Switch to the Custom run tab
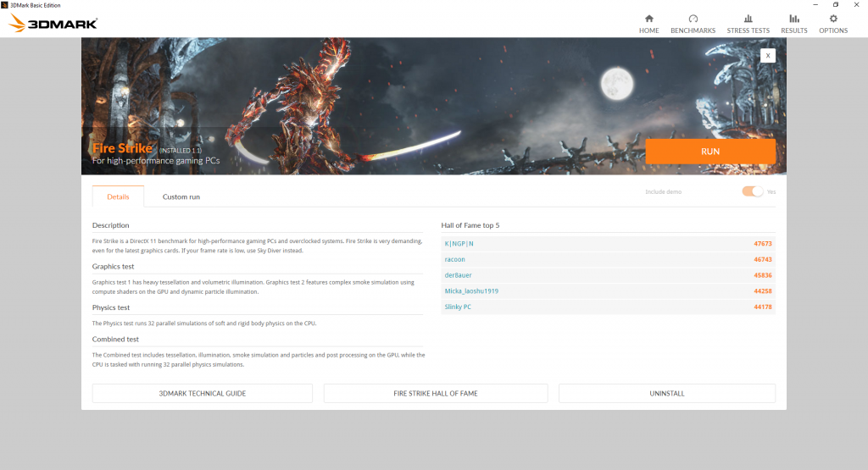 click(181, 196)
